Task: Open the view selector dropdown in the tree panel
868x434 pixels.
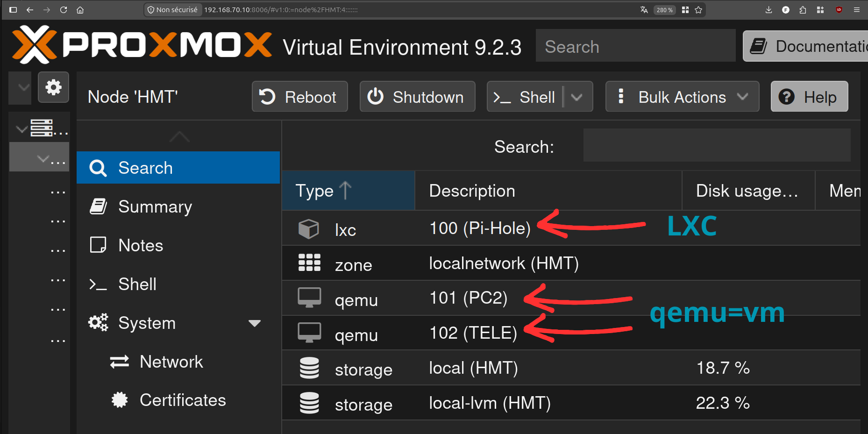Action: (20, 88)
